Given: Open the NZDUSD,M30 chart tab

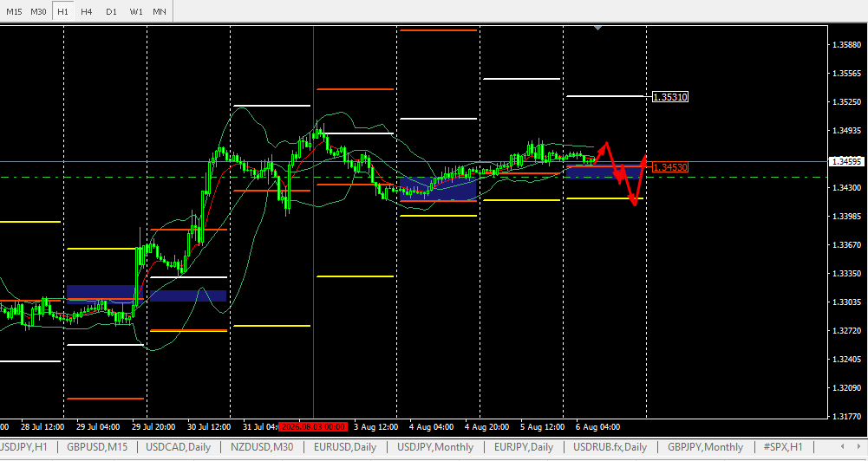Looking at the screenshot, I should click(x=262, y=447).
